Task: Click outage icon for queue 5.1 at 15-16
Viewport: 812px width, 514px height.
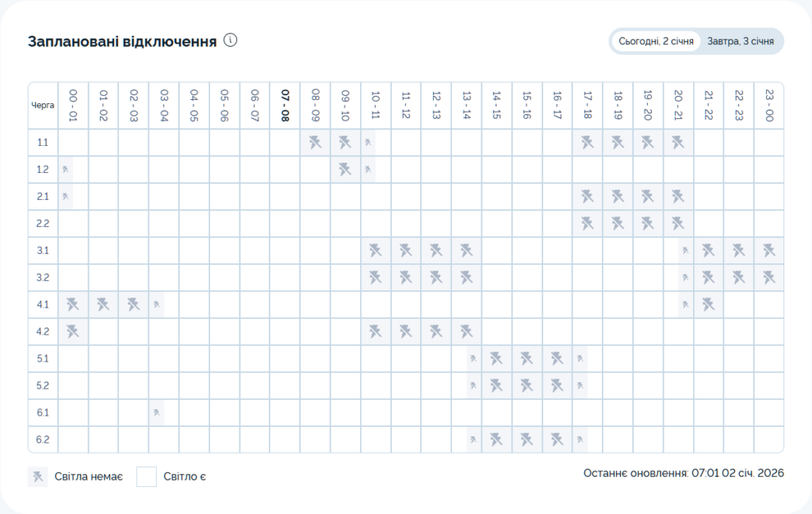Action: [x=527, y=359]
